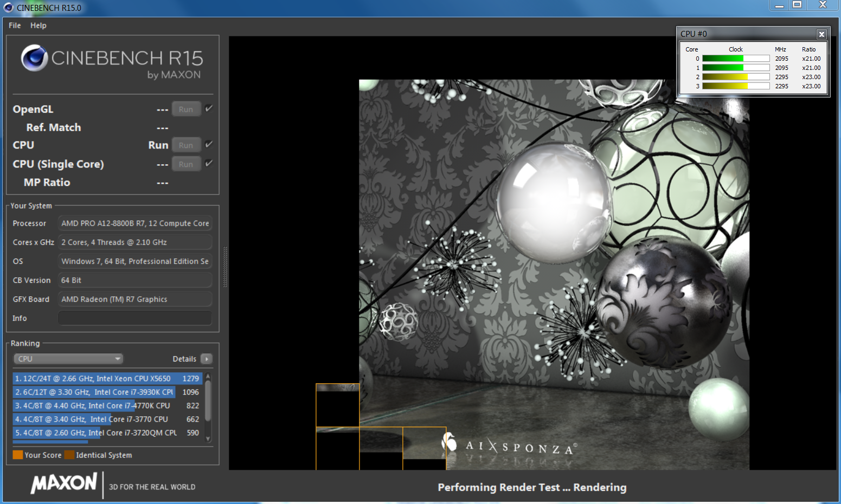The image size is (841, 504).
Task: Click the OpenGL Run button
Action: coord(186,109)
